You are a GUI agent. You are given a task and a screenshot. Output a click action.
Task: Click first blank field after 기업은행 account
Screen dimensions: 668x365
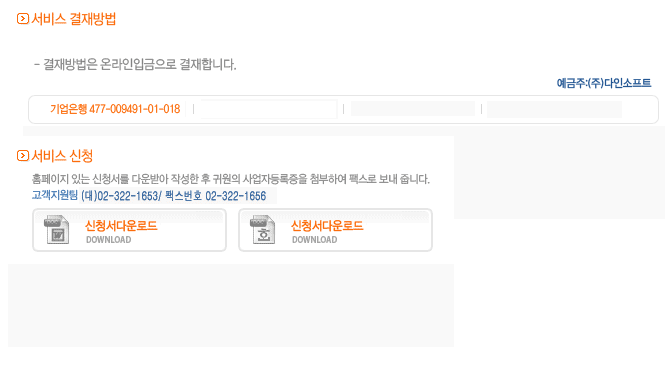[x=269, y=109]
